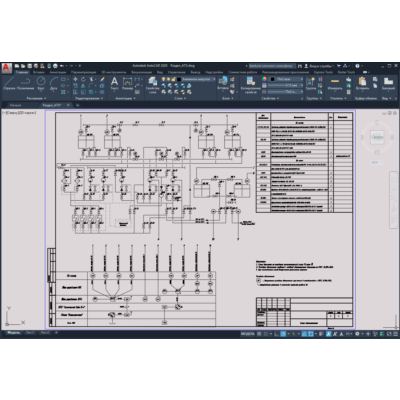Click the Sign In (Вход в службы) button
Viewport: 400px width, 400px height.
pyautogui.click(x=320, y=66)
